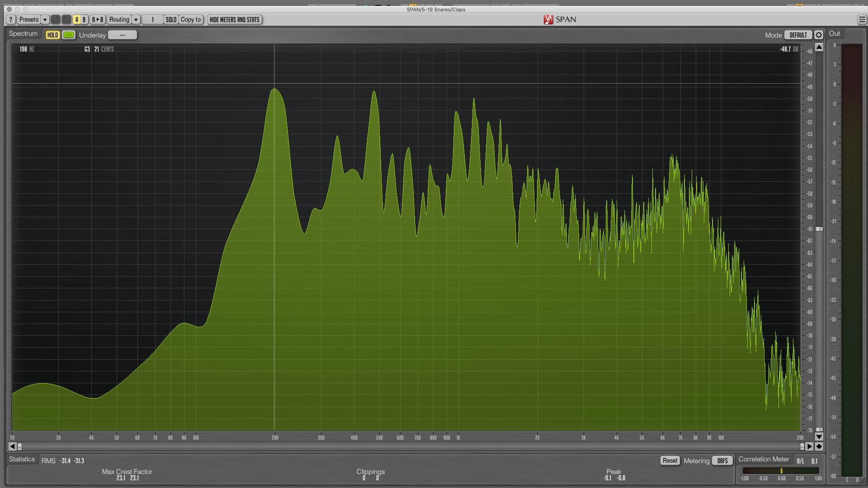The width and height of the screenshot is (868, 488).
Task: Open the help question mark button
Action: pos(11,20)
